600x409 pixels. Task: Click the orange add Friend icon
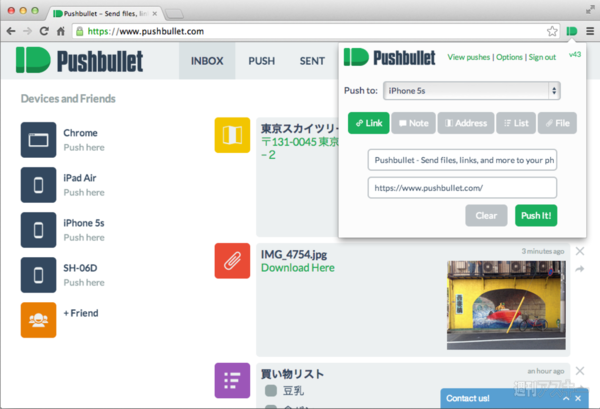click(38, 320)
